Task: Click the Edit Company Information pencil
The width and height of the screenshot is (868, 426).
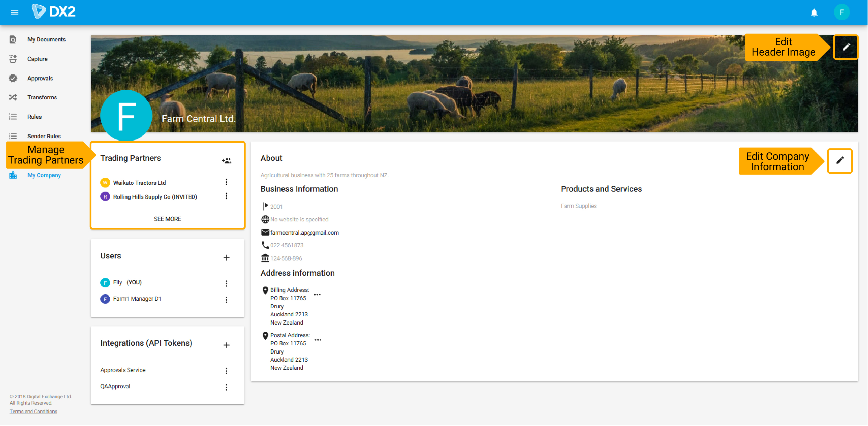Action: [839, 161]
